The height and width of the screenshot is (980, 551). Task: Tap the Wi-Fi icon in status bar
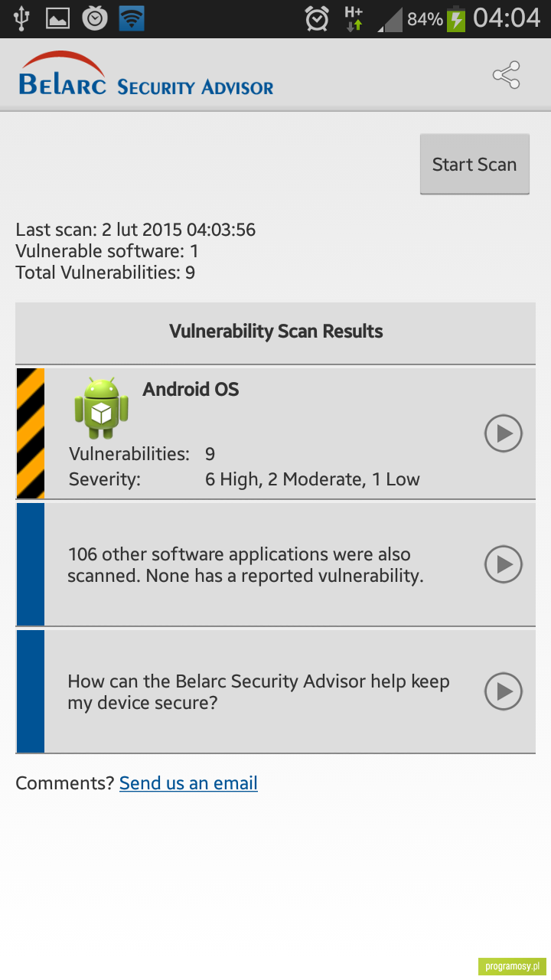point(132,18)
